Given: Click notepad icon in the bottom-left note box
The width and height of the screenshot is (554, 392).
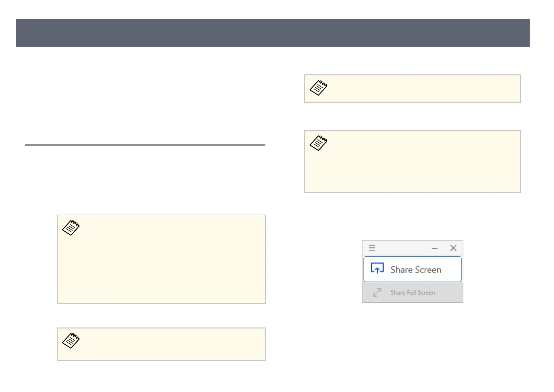Looking at the screenshot, I should 71,341.
